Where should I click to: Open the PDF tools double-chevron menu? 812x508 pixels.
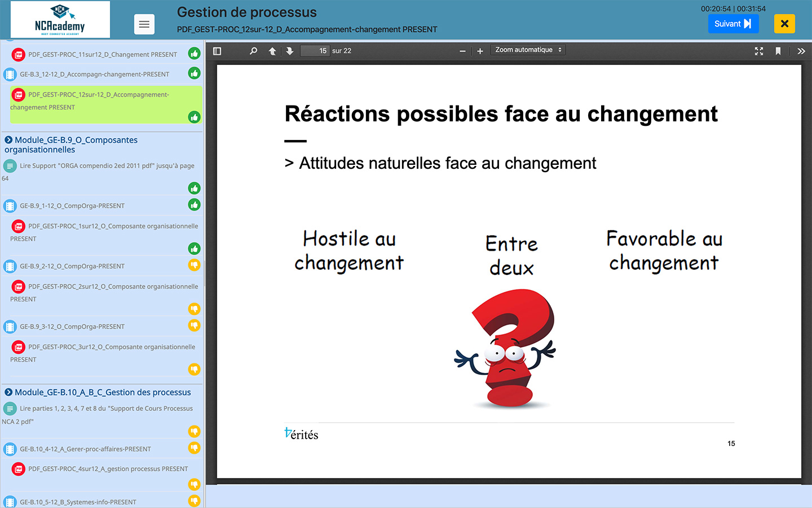coord(801,51)
